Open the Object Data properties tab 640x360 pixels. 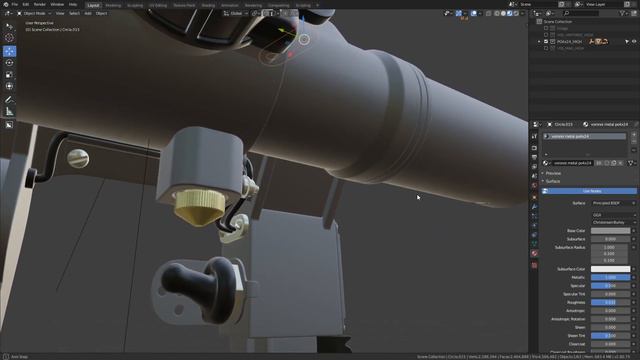[534, 244]
